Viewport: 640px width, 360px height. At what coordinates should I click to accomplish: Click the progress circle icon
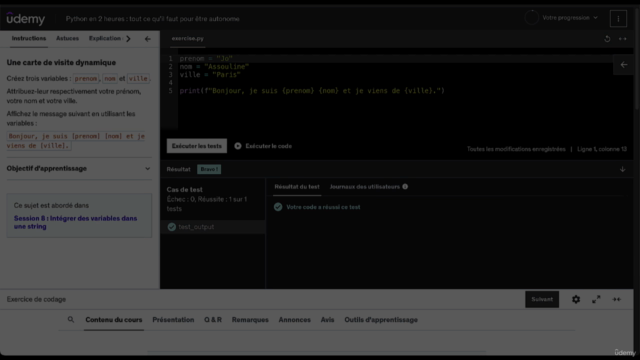pos(531,18)
